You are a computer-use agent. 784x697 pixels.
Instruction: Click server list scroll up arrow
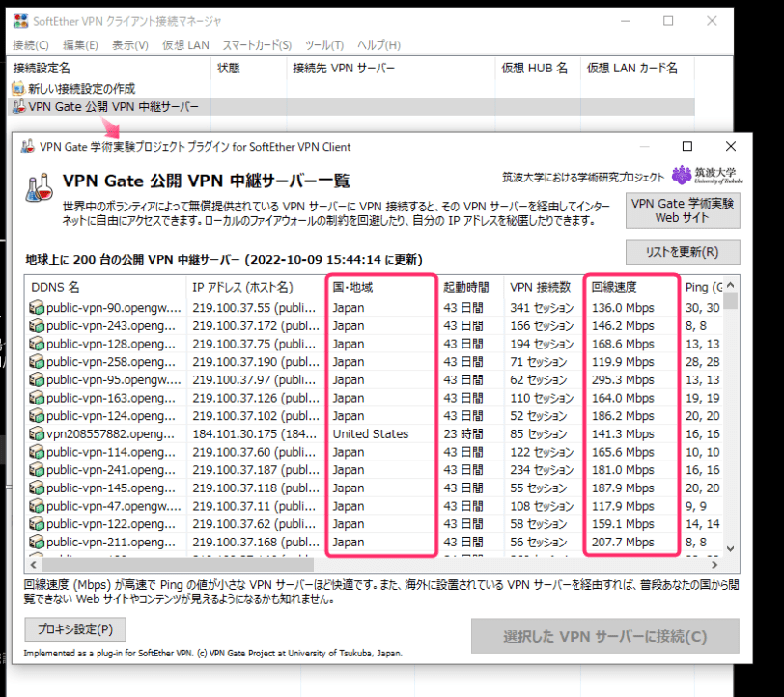pos(731,285)
